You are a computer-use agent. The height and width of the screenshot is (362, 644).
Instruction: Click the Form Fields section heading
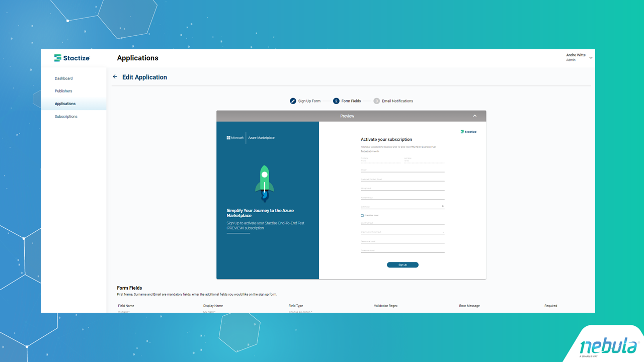click(x=129, y=288)
